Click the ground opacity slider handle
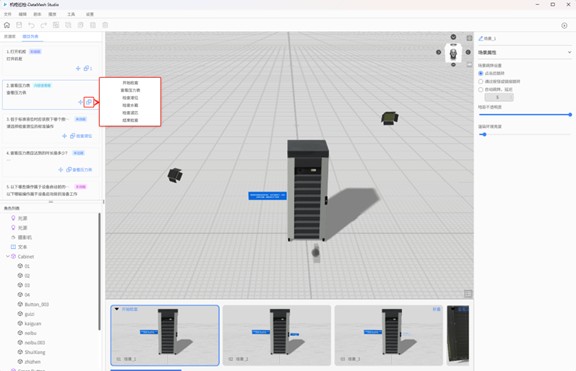This screenshot has height=371, width=576. (570, 115)
